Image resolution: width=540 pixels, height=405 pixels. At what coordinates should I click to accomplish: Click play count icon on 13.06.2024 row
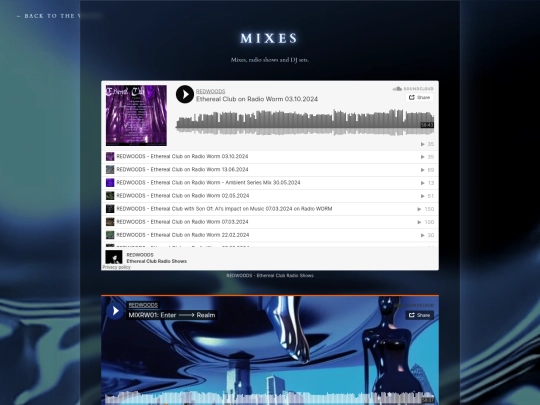point(423,170)
